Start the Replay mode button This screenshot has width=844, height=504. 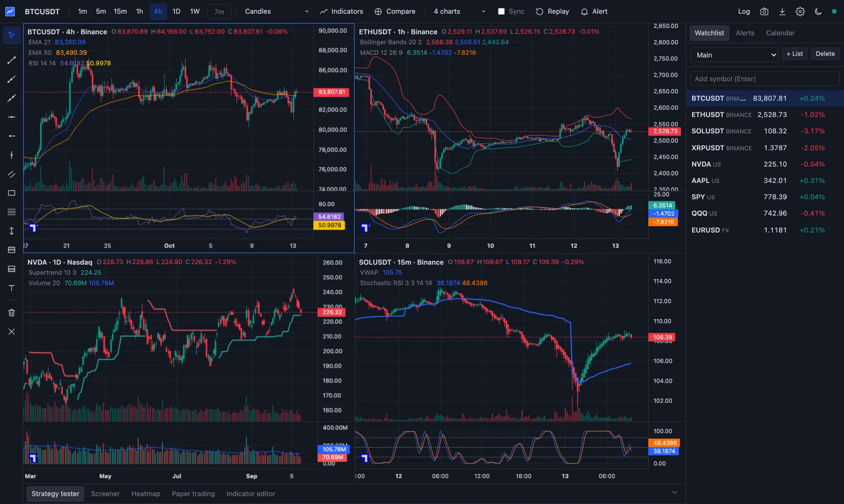(552, 12)
